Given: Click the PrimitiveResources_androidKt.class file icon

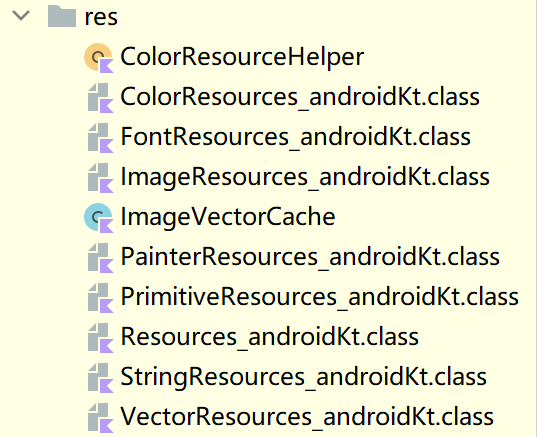Looking at the screenshot, I should pos(100,298).
